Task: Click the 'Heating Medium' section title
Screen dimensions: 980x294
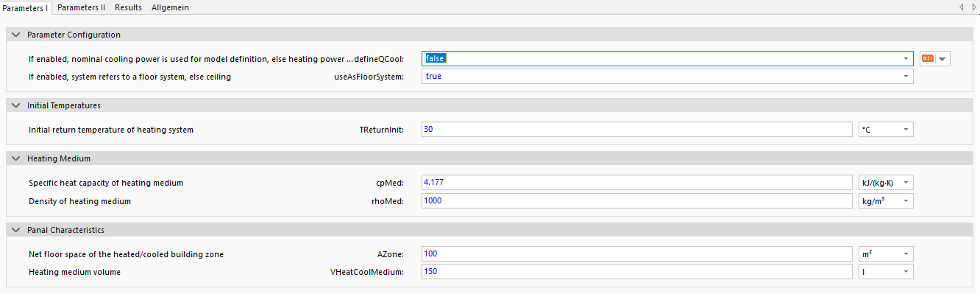Action: 59,158
